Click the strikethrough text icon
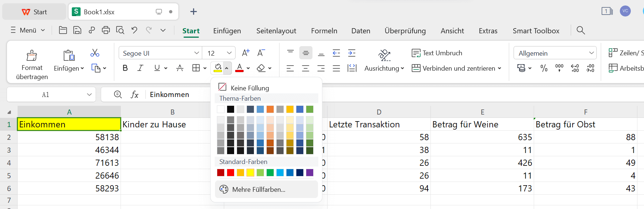644x209 pixels. 179,68
